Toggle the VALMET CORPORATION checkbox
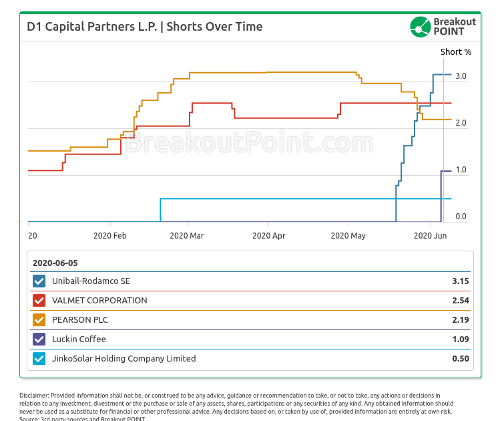 (x=39, y=301)
